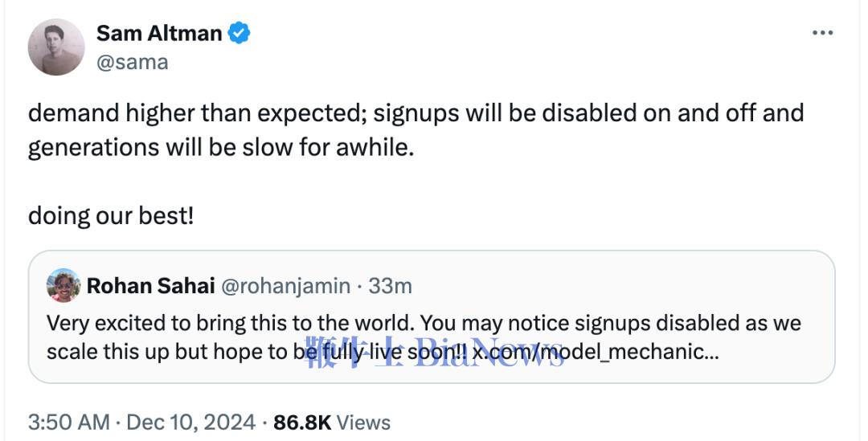Click the Sam Altman display name
This screenshot has height=441, width=868.
158,33
